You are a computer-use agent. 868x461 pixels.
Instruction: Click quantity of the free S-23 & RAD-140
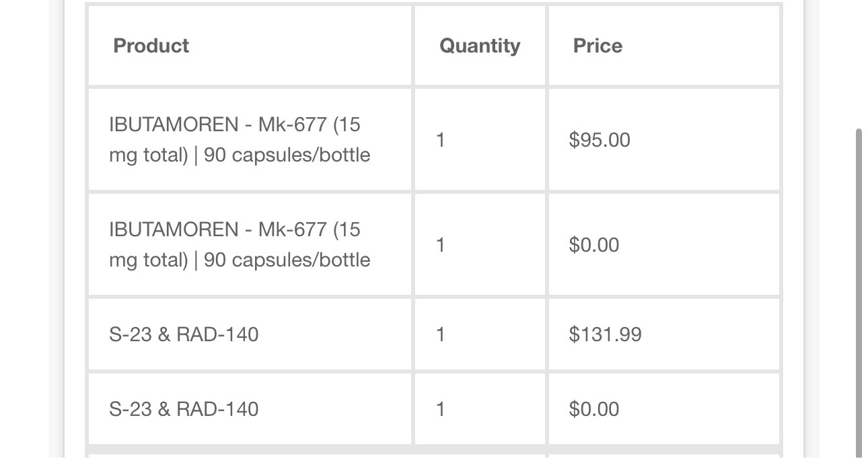440,409
